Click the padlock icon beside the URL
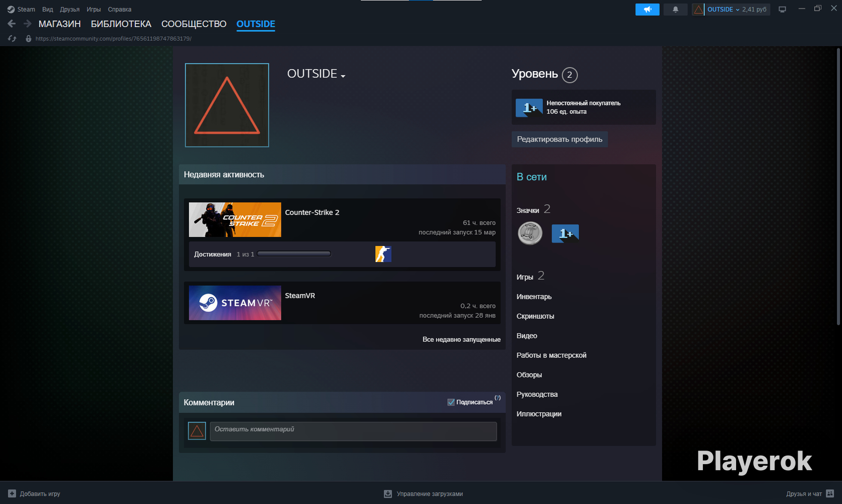842x504 pixels. (x=28, y=38)
